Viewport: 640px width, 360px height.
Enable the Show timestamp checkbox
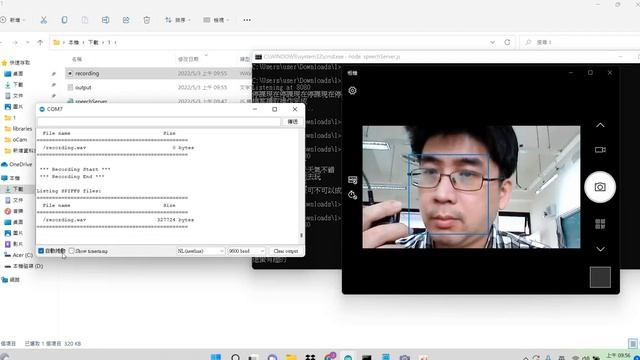click(x=72, y=251)
